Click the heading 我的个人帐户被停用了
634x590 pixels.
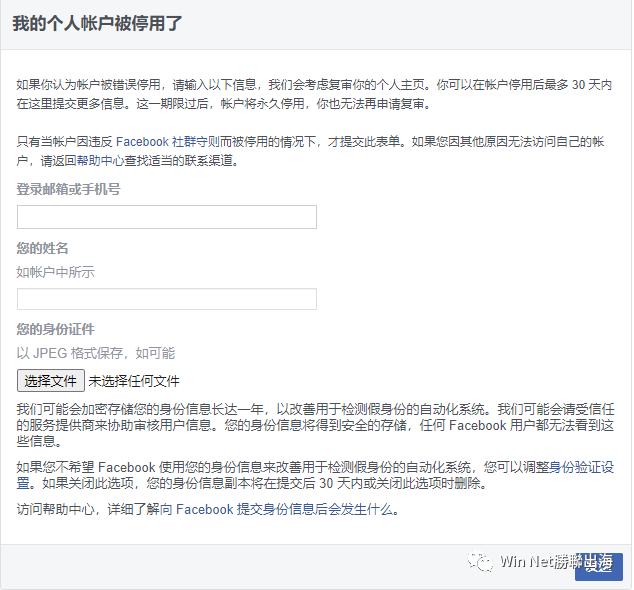click(97, 23)
